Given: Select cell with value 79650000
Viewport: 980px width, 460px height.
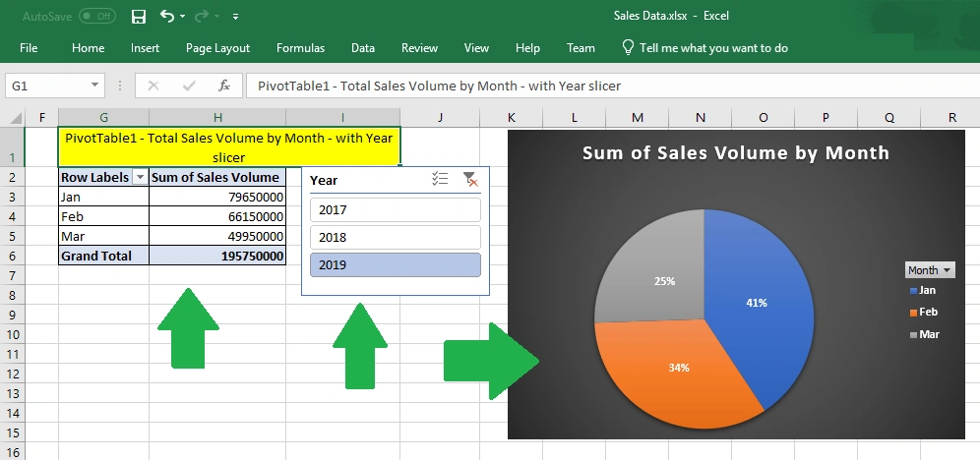Looking at the screenshot, I should pos(217,197).
